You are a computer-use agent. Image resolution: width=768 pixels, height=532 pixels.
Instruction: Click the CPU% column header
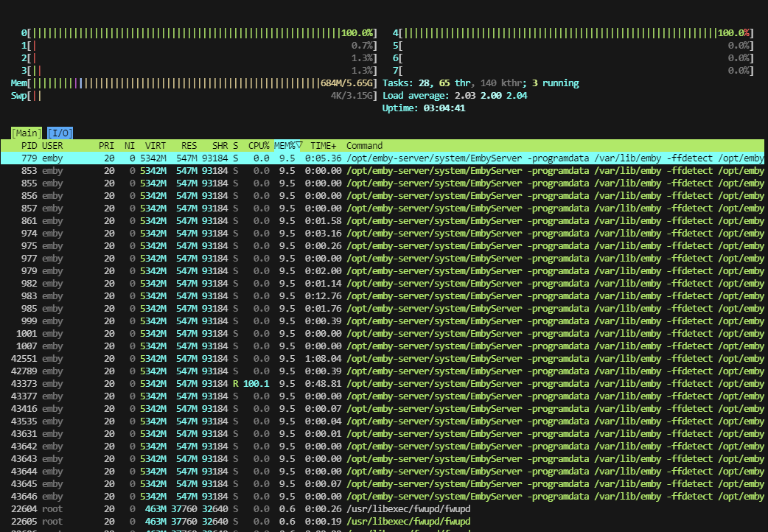[x=259, y=146]
